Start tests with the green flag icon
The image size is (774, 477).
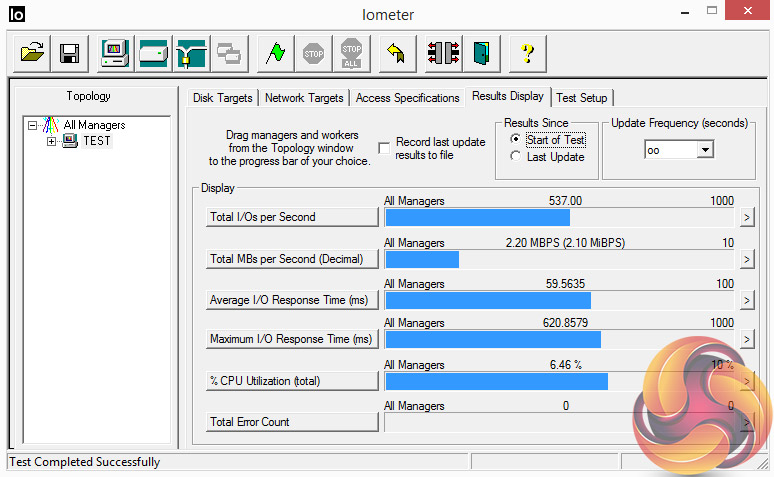pyautogui.click(x=275, y=53)
